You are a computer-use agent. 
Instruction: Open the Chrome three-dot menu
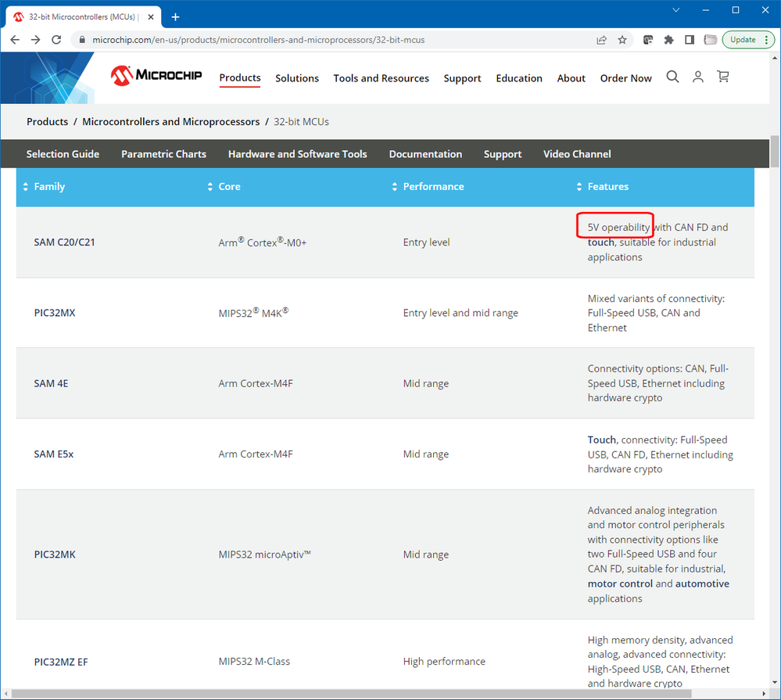pos(767,40)
